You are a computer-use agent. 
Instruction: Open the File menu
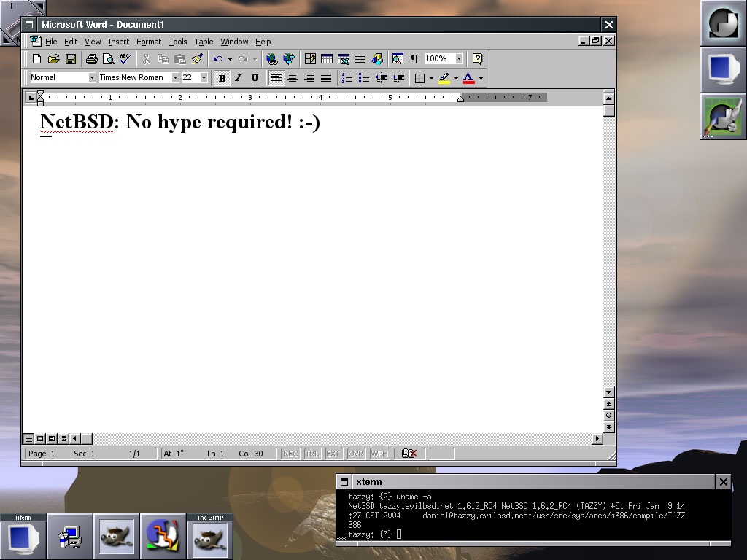point(51,42)
